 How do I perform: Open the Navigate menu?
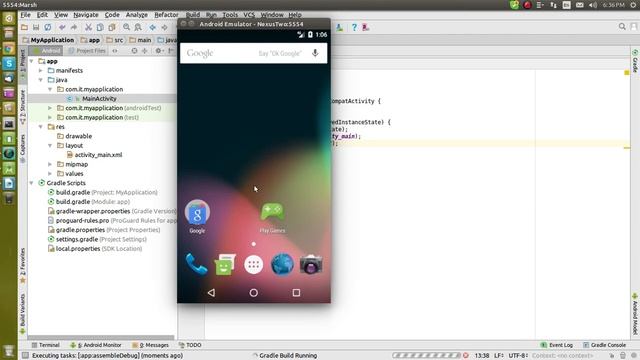[x=86, y=15]
